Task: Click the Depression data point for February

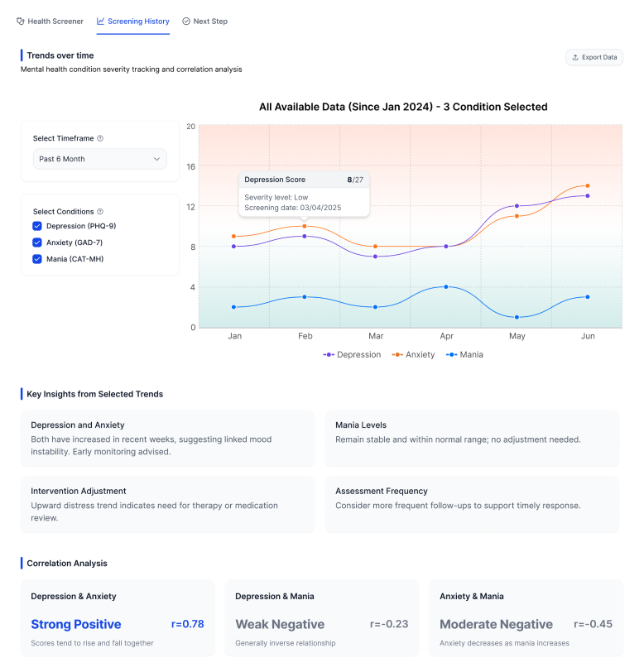Action: click(305, 236)
